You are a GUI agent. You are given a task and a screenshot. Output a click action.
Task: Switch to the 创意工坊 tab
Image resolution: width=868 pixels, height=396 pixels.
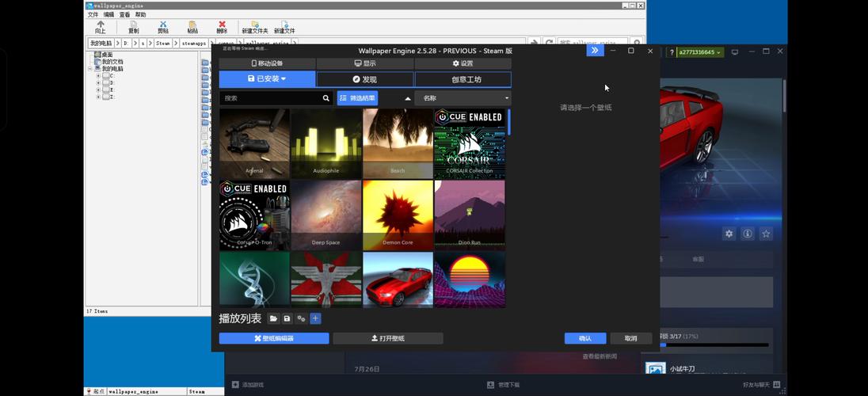pyautogui.click(x=463, y=79)
